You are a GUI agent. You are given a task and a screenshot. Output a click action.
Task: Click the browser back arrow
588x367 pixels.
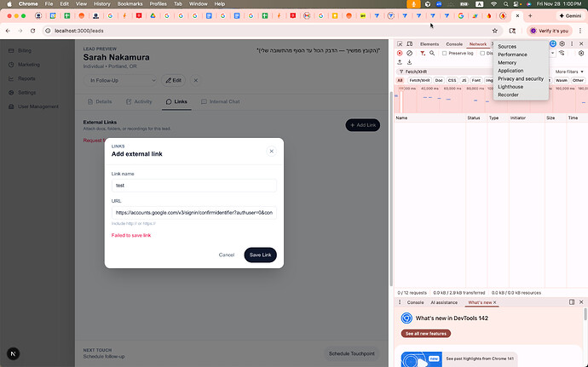click(8, 31)
